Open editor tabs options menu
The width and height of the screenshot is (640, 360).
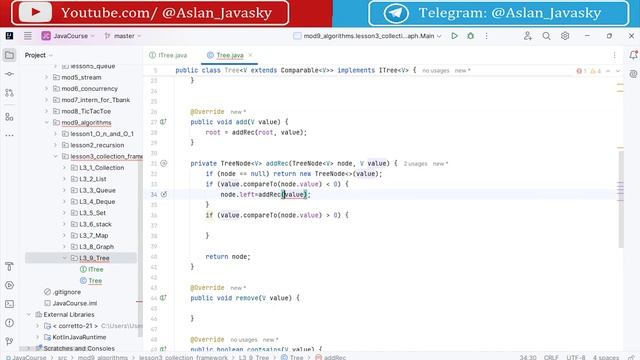[x=614, y=55]
